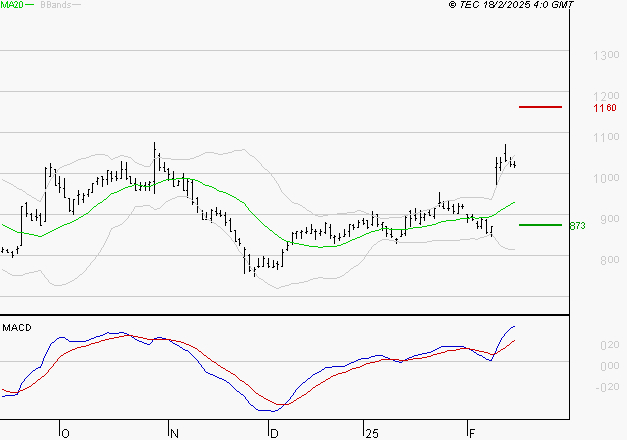This screenshot has height=440, width=627.
Task: Click the BBands legend label
Action: click(56, 5)
